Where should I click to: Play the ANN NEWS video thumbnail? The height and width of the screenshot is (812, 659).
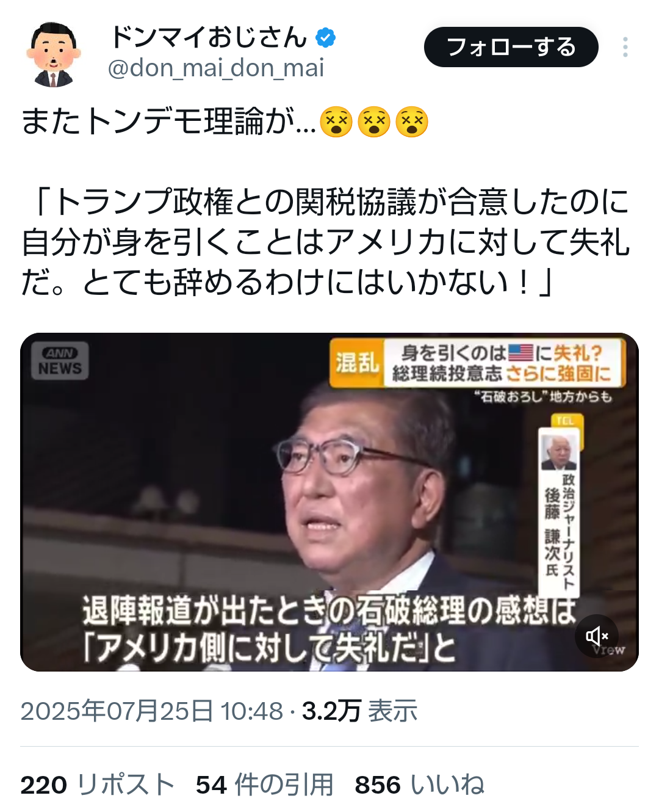click(x=329, y=502)
